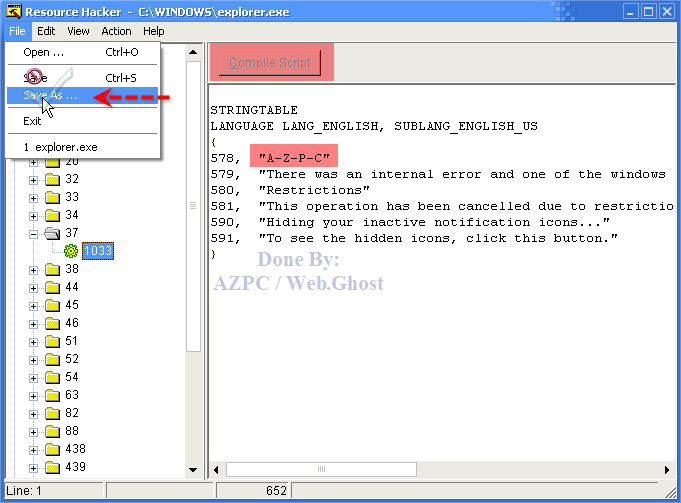This screenshot has height=503, width=681.
Task: Click the tree panel scroll down arrow
Action: tap(195, 470)
